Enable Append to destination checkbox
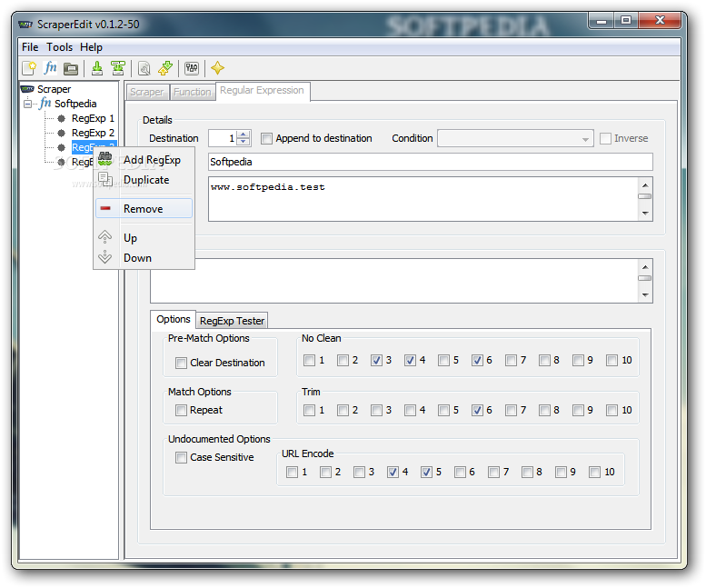The image size is (706, 588). point(266,138)
